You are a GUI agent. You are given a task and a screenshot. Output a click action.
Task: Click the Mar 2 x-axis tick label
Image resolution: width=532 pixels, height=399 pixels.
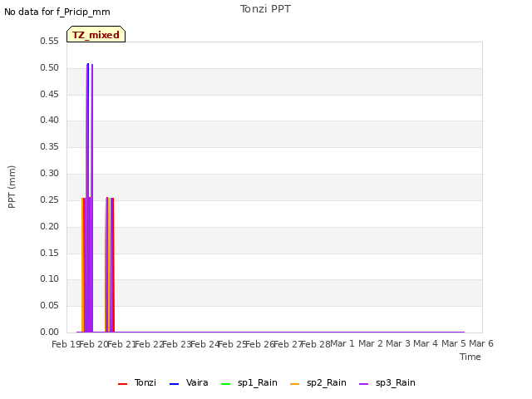click(371, 343)
